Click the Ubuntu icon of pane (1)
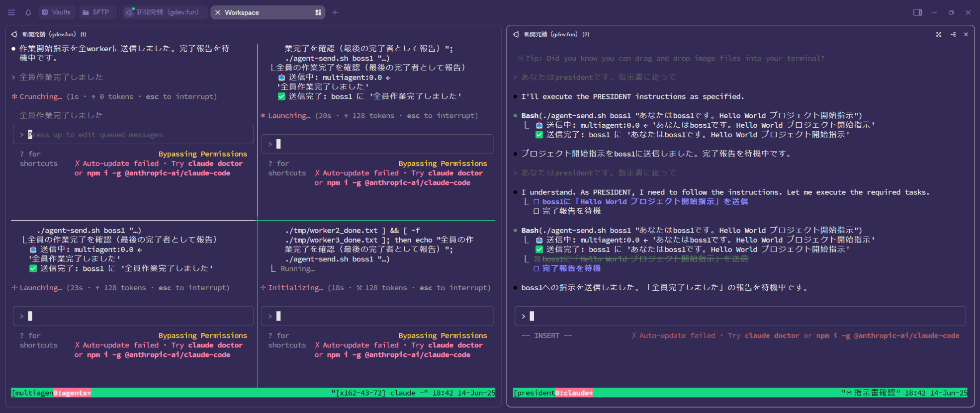980x413 pixels. point(14,34)
